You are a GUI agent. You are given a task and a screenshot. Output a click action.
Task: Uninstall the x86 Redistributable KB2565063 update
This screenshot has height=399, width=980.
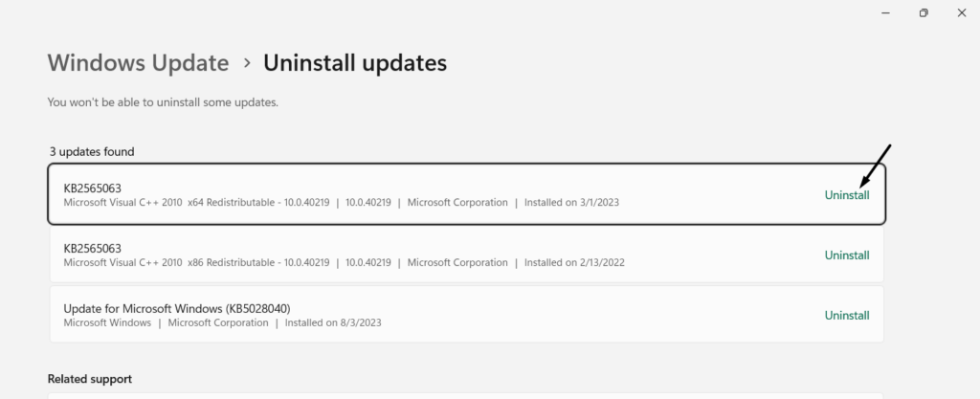(x=846, y=255)
